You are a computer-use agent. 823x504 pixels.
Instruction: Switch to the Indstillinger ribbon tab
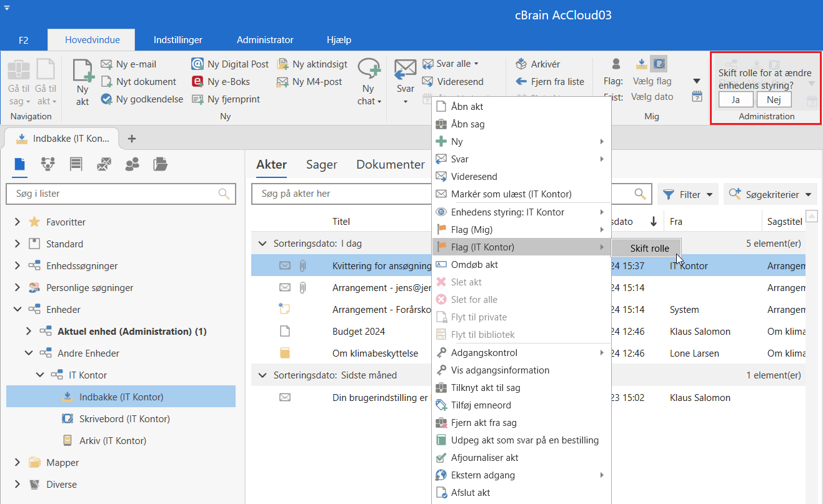coord(178,40)
